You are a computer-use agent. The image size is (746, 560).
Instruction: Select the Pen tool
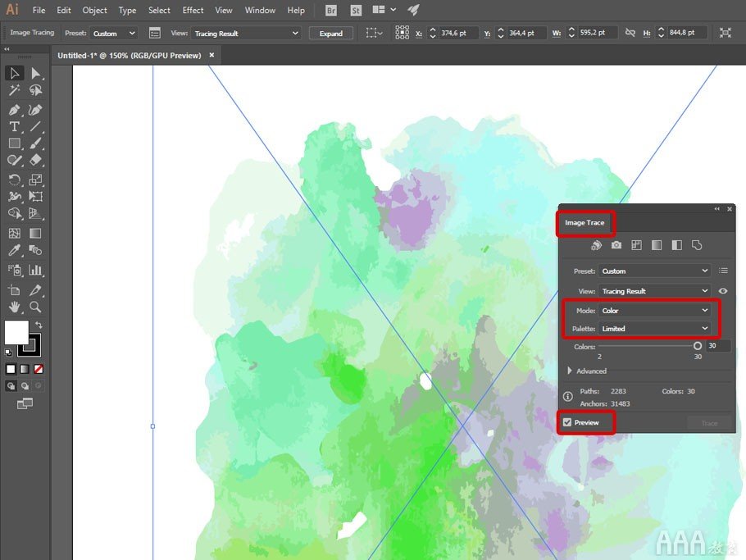tap(14, 110)
